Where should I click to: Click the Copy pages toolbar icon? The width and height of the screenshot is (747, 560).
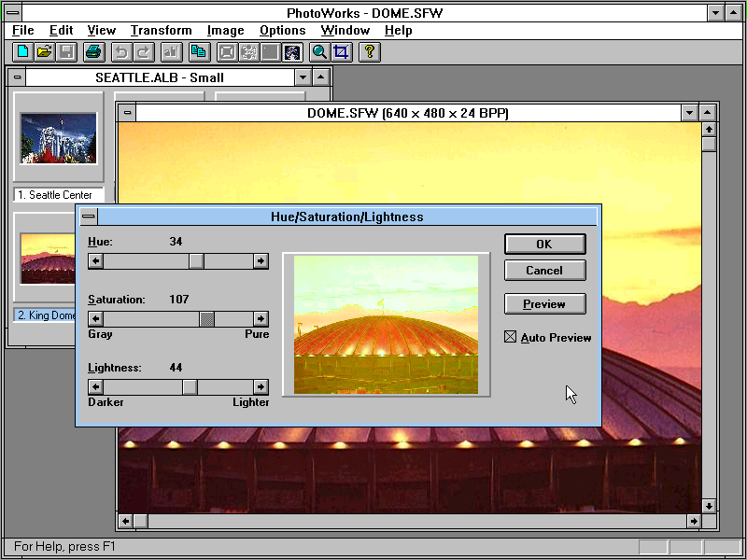(199, 52)
